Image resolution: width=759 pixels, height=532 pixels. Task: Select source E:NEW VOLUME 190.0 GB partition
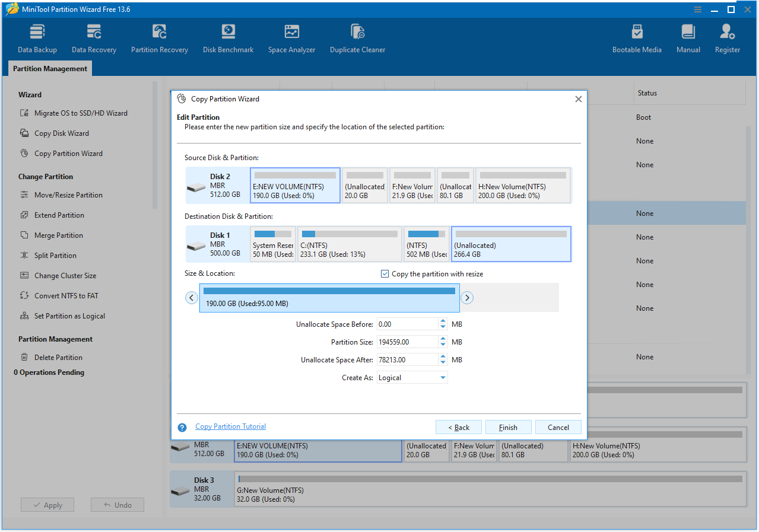[x=296, y=186]
